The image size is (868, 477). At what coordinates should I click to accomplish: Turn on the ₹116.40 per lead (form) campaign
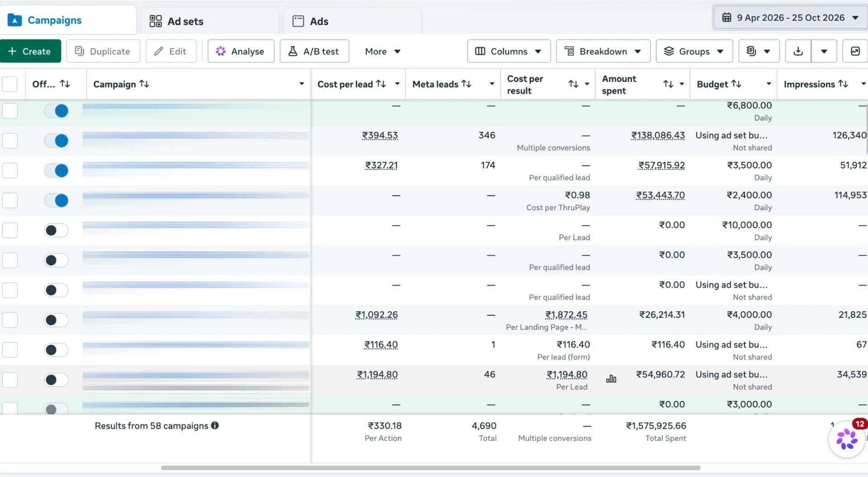coord(57,349)
